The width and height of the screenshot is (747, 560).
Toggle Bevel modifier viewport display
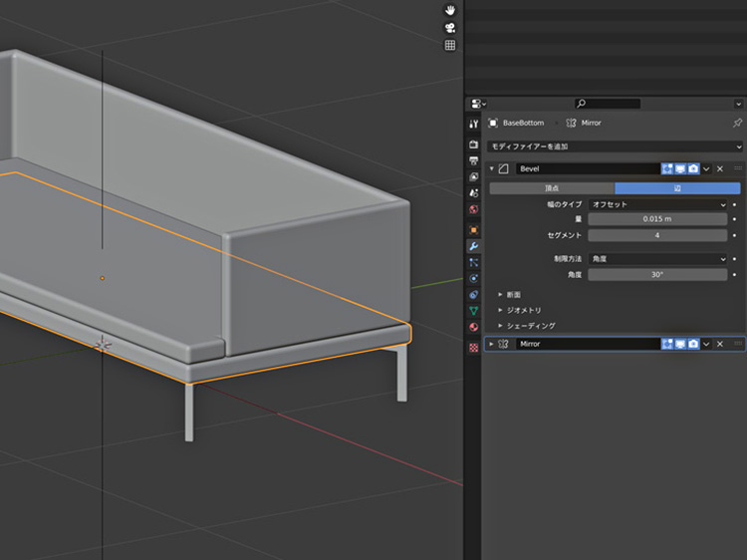click(680, 169)
